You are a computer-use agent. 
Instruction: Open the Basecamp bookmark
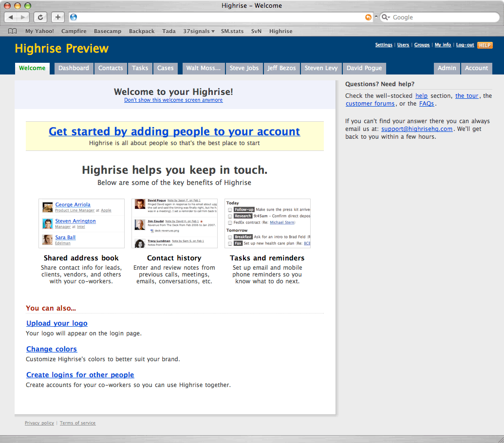(107, 31)
